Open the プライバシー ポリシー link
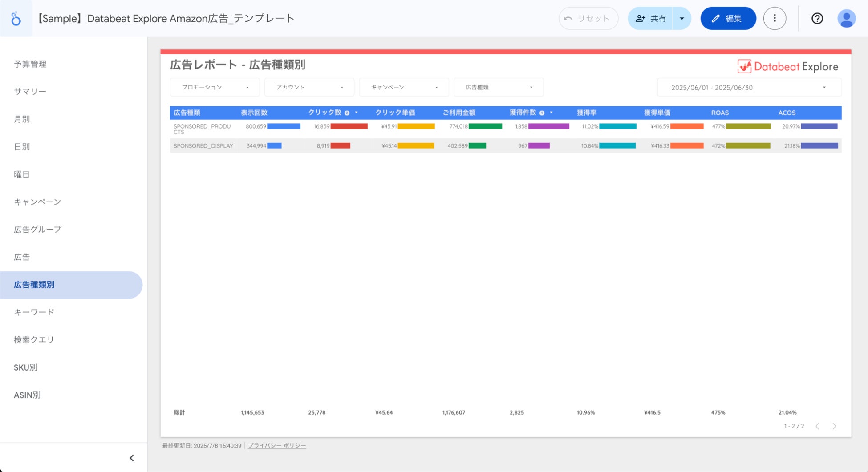The width and height of the screenshot is (868, 472). (277, 445)
